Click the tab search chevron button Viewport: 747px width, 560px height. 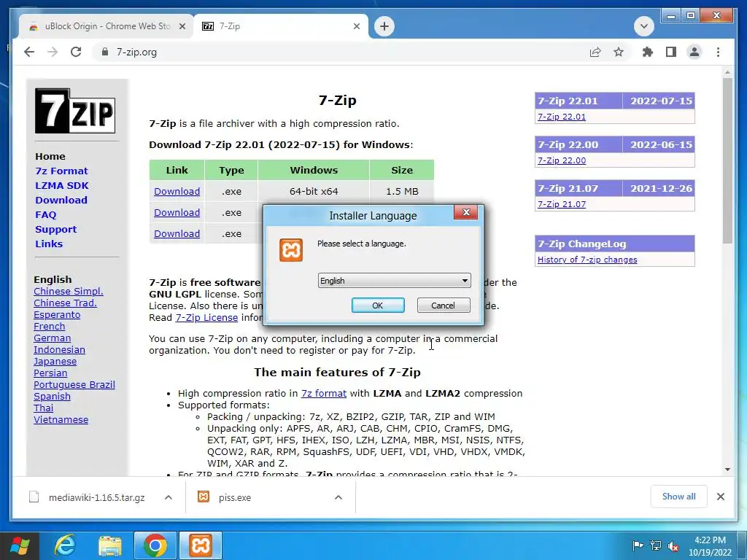(x=643, y=26)
